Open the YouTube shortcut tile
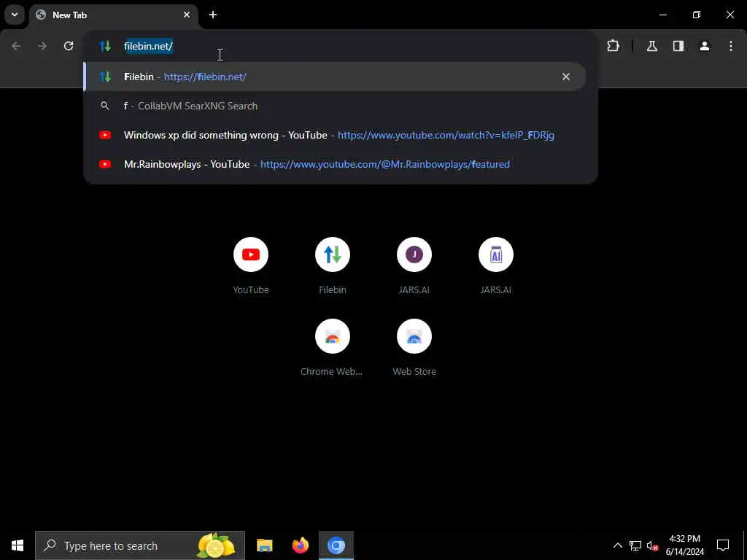 pos(251,265)
